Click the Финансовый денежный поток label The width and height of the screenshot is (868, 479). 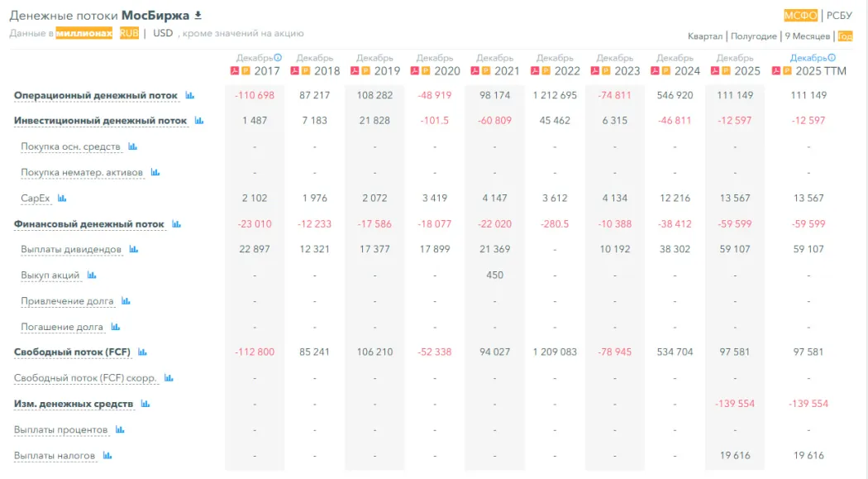(x=89, y=224)
